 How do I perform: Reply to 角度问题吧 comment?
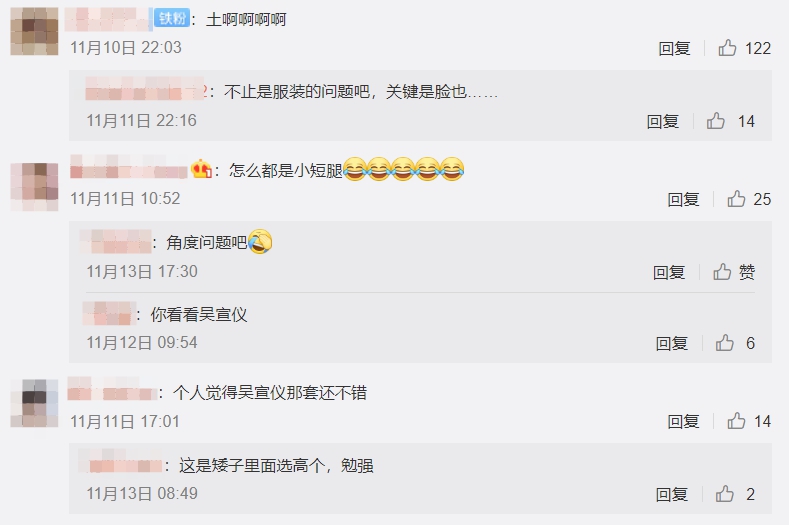click(669, 272)
